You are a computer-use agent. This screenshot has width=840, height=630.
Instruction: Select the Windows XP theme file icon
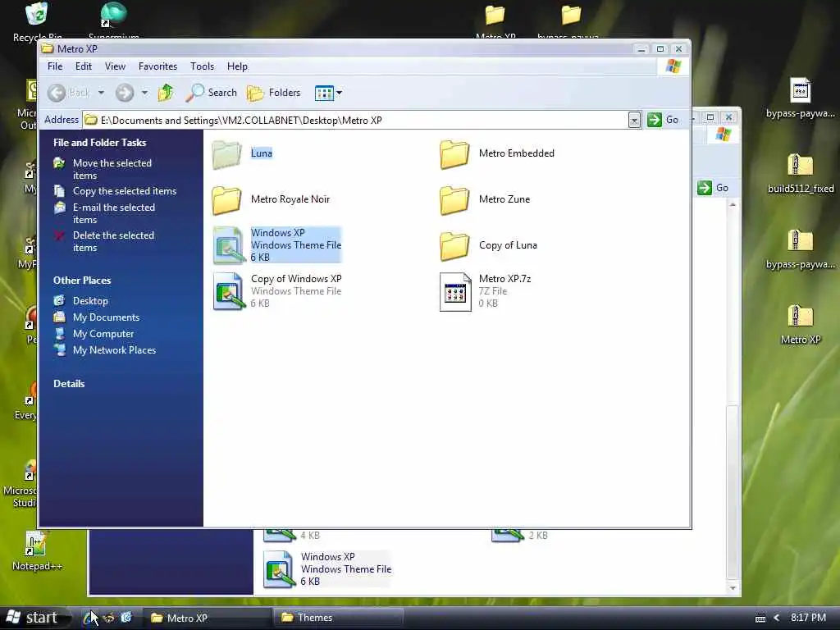tap(229, 246)
